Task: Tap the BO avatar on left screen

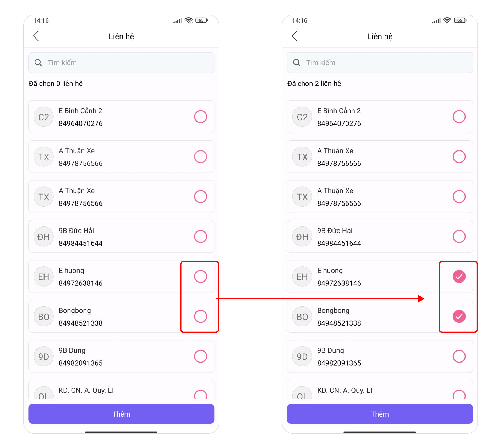Action: click(x=44, y=316)
